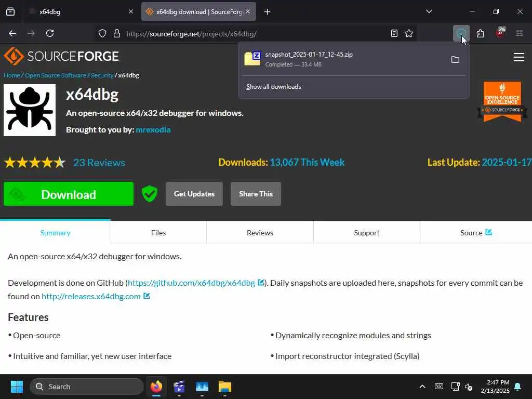
Task: Click the Share This button
Action: coord(256,194)
